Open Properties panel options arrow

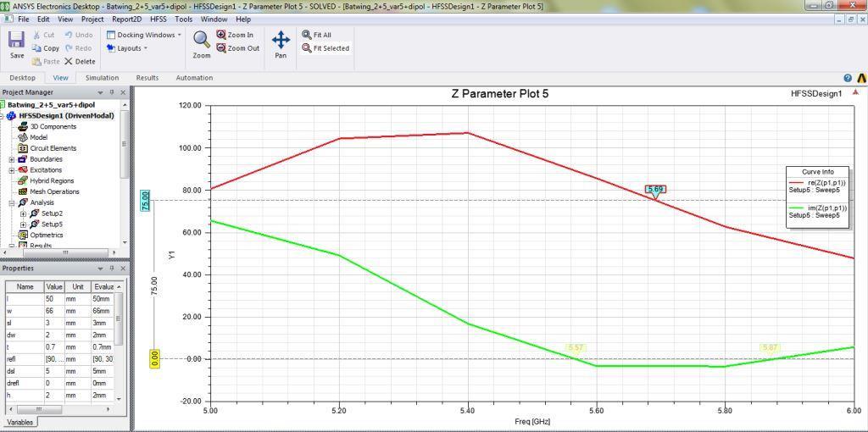(x=100, y=269)
